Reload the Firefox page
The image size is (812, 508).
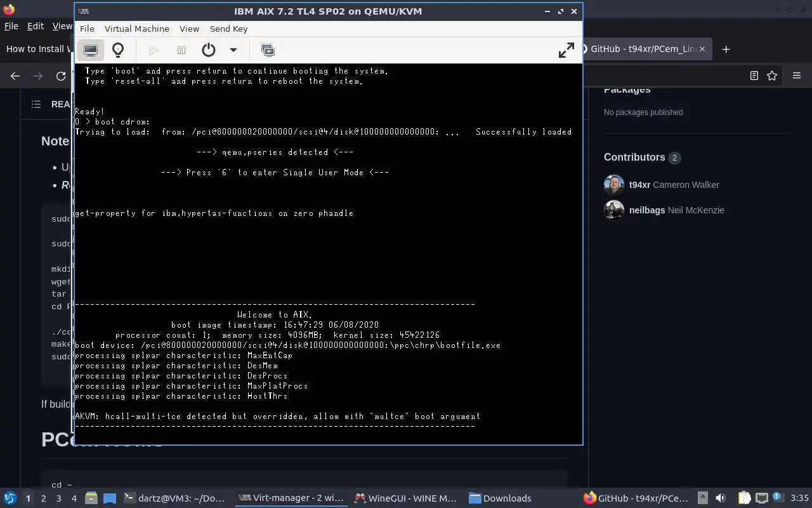[61, 76]
